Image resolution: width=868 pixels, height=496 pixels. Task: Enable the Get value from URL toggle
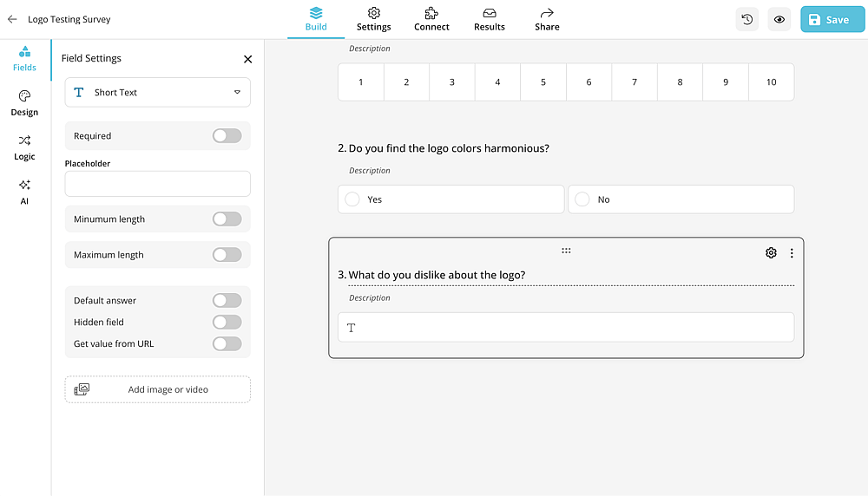(227, 343)
